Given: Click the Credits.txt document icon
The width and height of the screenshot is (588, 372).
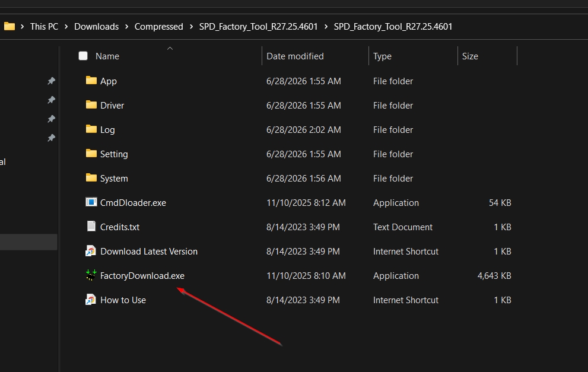Looking at the screenshot, I should tap(91, 226).
